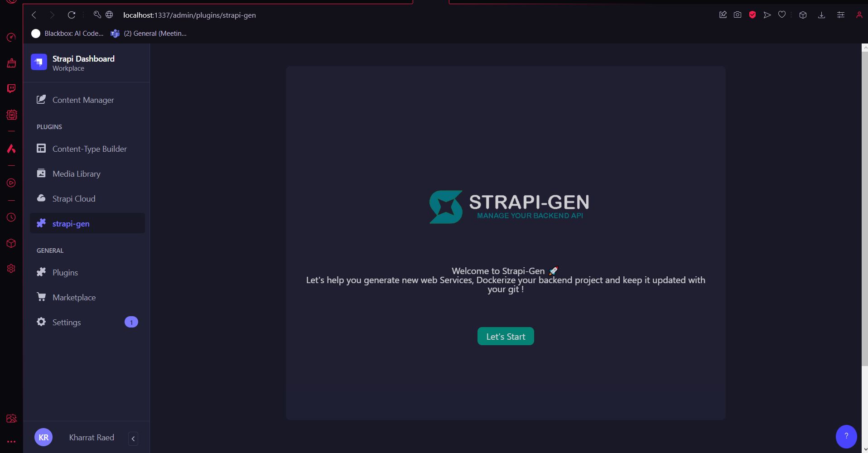Take a snapshot with the camera icon
The width and height of the screenshot is (868, 453).
(x=738, y=15)
